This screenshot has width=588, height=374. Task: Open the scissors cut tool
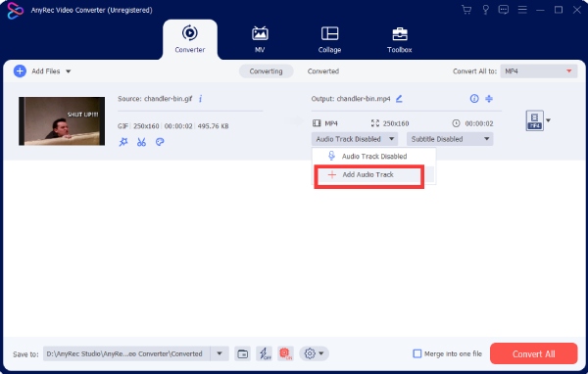(141, 142)
